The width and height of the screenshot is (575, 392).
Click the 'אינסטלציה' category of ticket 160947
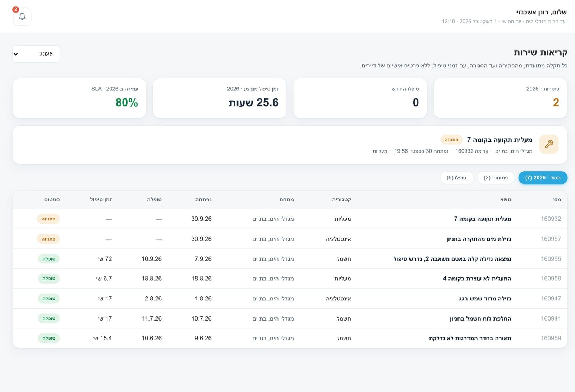click(339, 299)
